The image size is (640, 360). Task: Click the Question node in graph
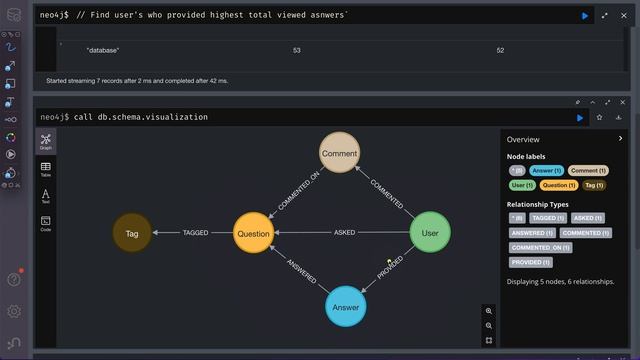pyautogui.click(x=253, y=233)
